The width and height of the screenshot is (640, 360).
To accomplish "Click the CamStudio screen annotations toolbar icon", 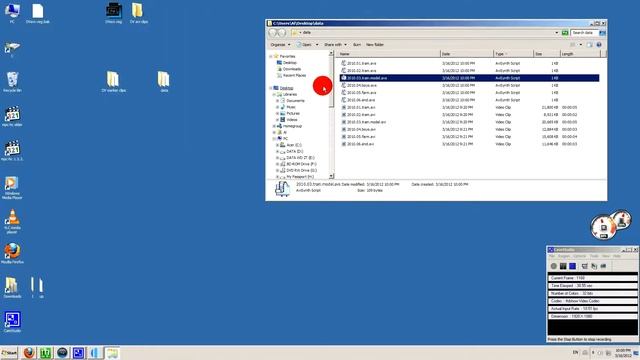I will pyautogui.click(x=594, y=266).
